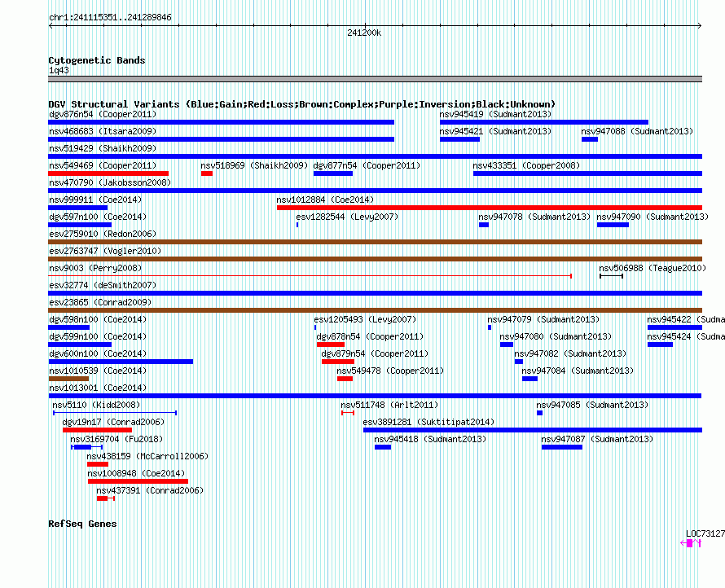Open the nsv947090 (Sudmant2013) label
This screenshot has width=725, height=588.
click(652, 217)
